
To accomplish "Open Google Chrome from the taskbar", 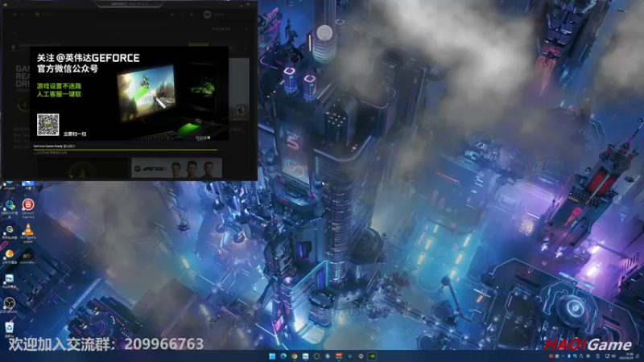I will click(295, 356).
